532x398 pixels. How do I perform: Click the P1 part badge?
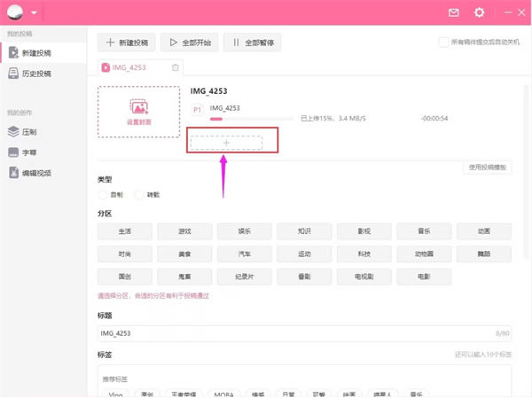tap(197, 110)
